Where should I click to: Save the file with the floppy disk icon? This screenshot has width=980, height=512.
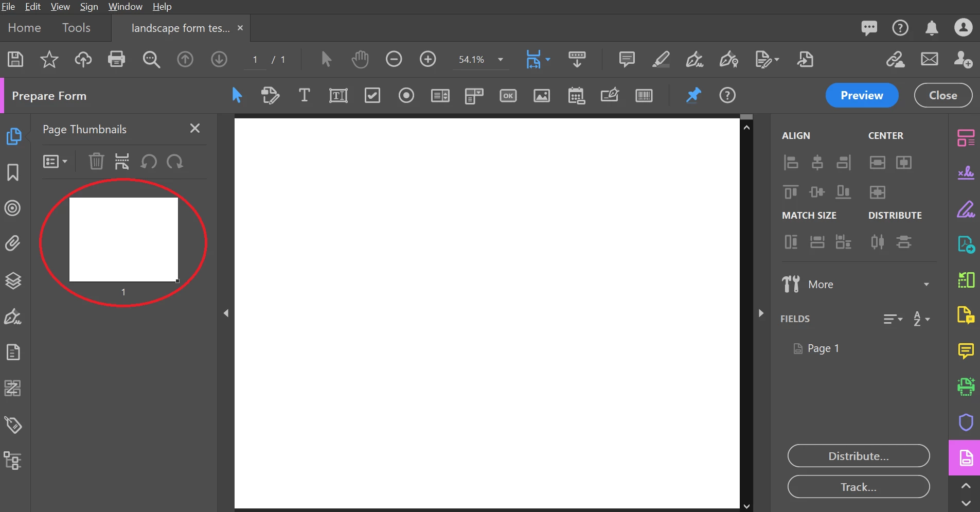pyautogui.click(x=15, y=59)
